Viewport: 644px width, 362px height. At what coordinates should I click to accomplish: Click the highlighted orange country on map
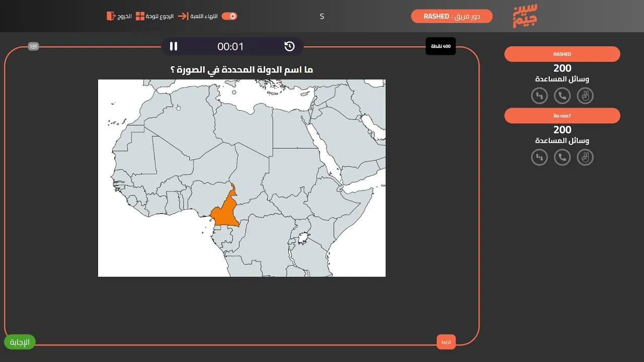pos(224,214)
